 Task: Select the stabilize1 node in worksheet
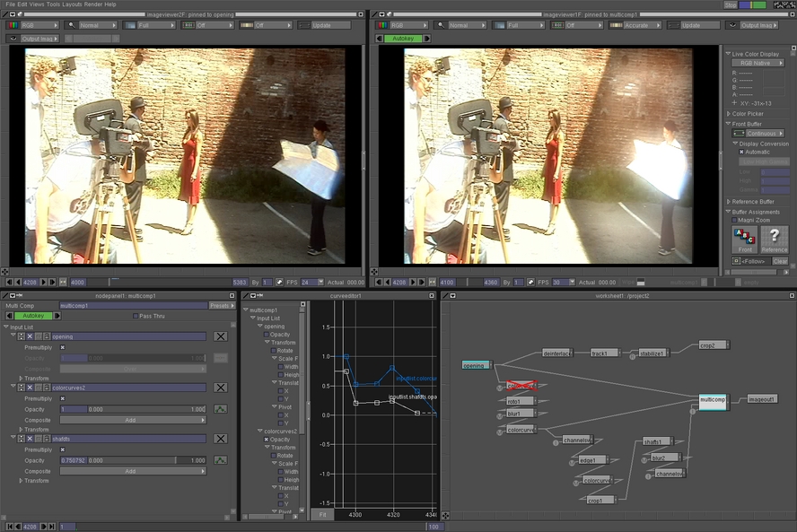point(651,353)
